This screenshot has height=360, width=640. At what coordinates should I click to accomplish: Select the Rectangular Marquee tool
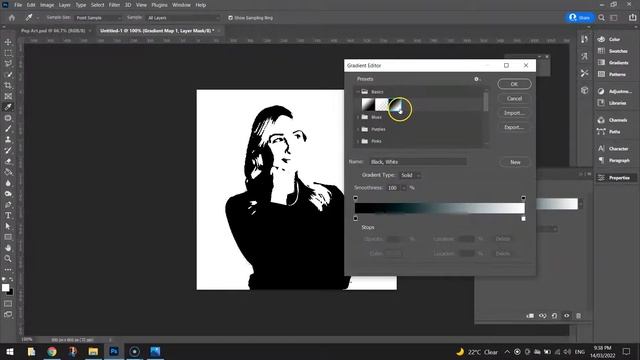click(x=8, y=53)
